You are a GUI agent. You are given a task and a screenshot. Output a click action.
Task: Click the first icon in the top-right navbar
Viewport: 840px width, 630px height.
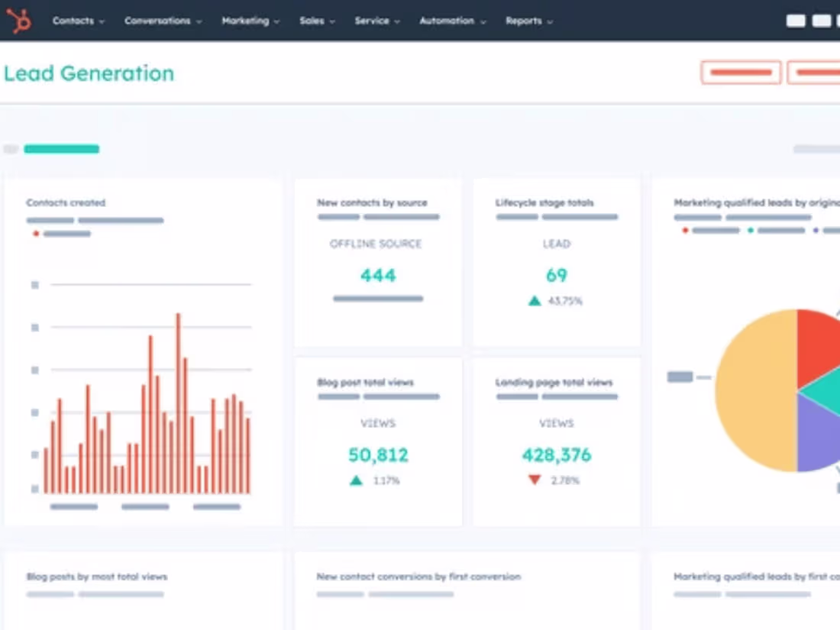coord(794,20)
